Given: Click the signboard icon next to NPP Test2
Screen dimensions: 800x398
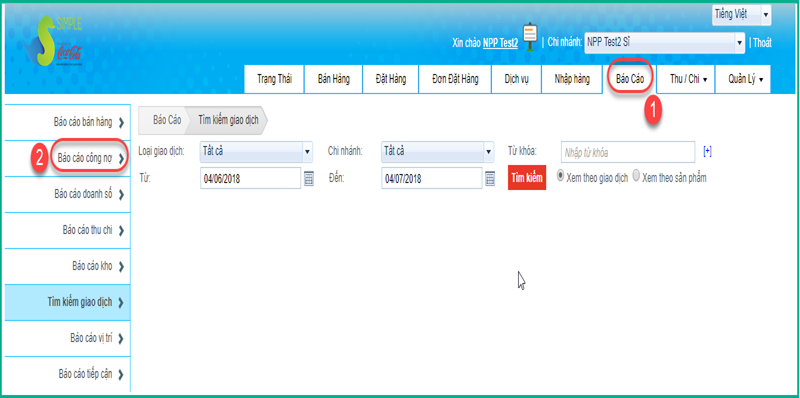Looking at the screenshot, I should (x=531, y=36).
